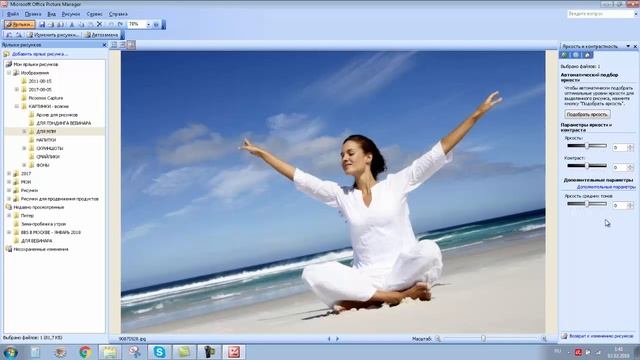Open the Справка menu
The image size is (640, 360).
click(118, 14)
